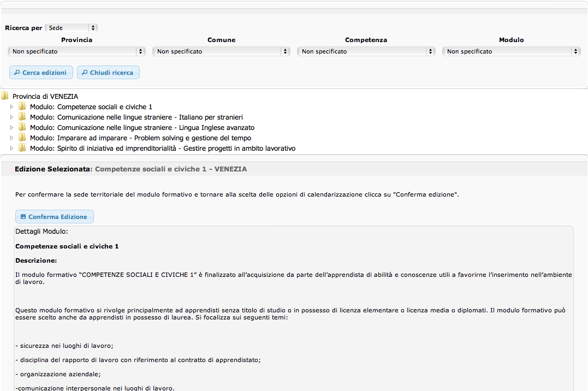The image size is (588, 391).
Task: Open the Modulo dropdown
Action: (x=511, y=51)
